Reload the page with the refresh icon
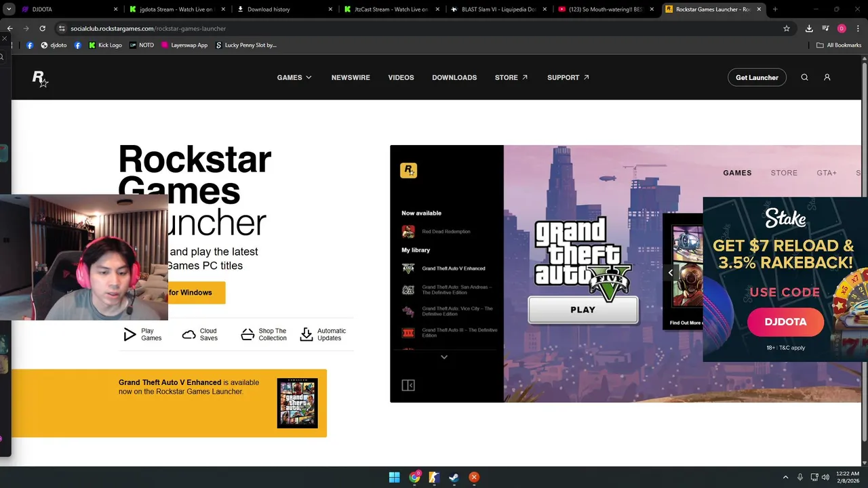Screen dimensions: 868x488 tap(42, 28)
